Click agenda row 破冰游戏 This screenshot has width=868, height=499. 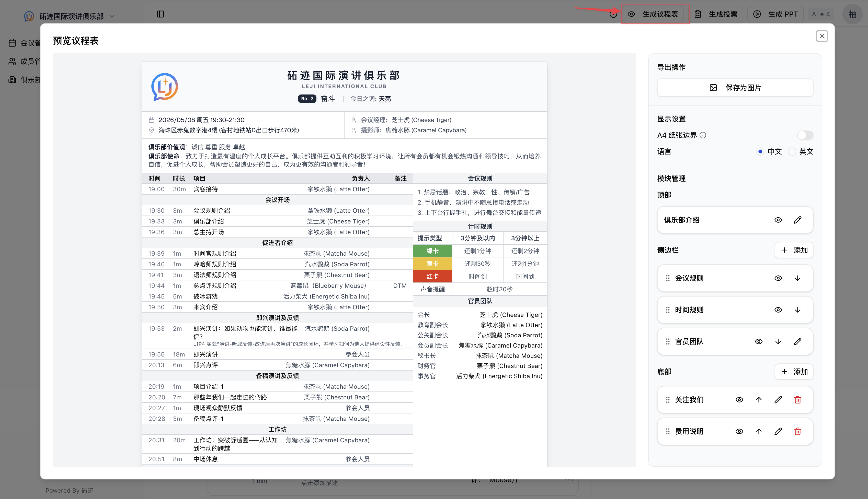click(277, 296)
